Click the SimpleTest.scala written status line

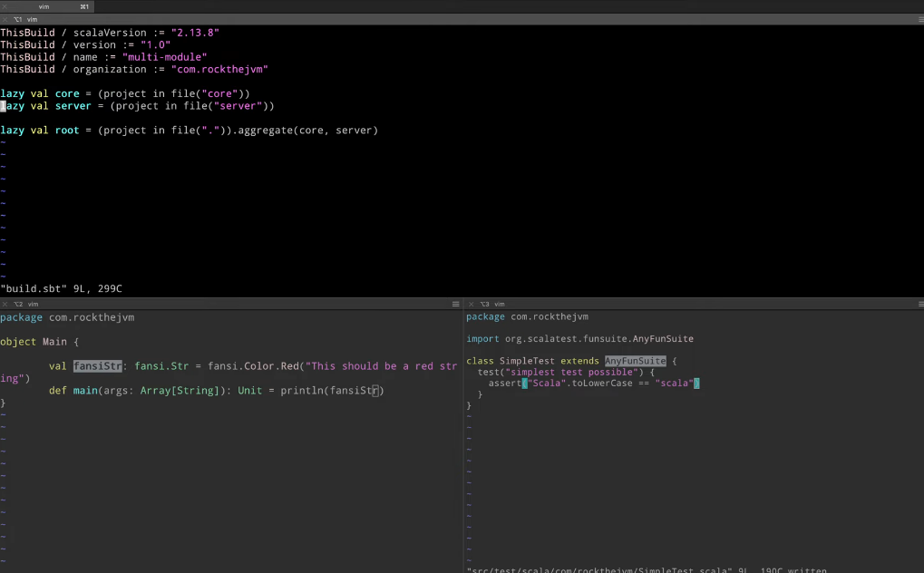[647, 569]
